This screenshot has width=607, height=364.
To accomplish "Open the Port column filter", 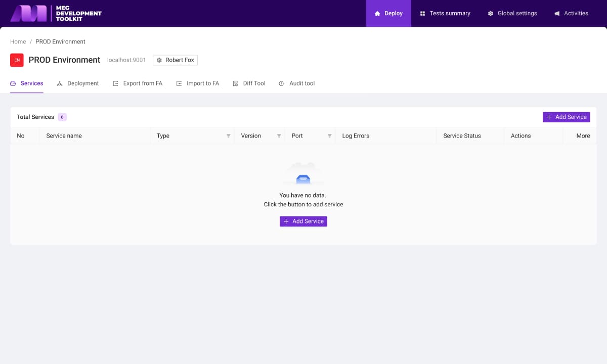I will click(x=329, y=136).
